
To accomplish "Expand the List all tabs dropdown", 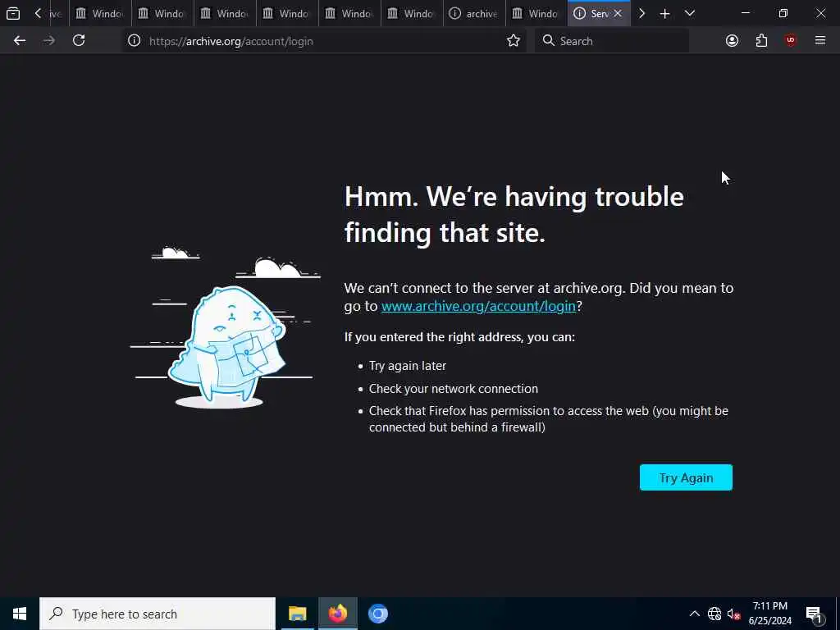I will (x=690, y=13).
